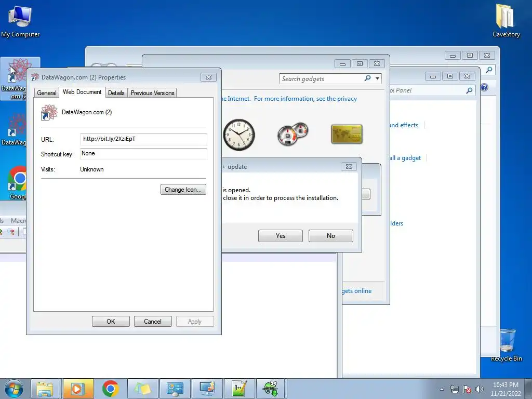Click the Change Icon button
This screenshot has width=532, height=399.
pos(183,190)
